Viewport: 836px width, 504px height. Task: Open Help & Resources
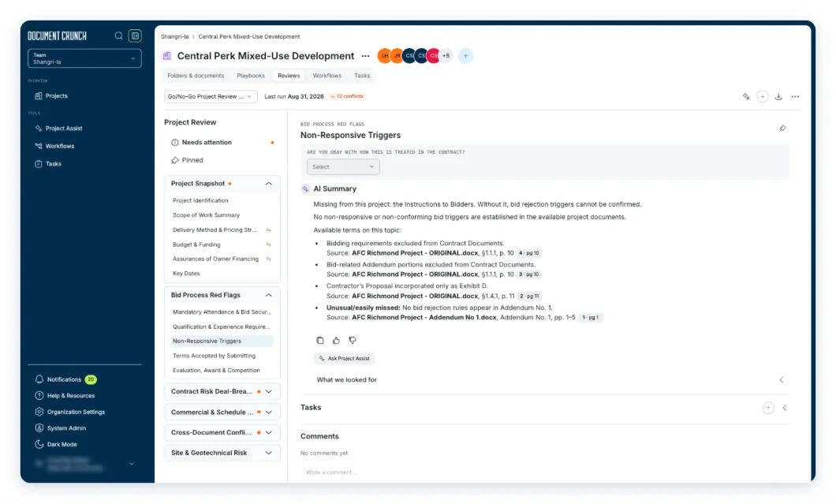click(70, 396)
